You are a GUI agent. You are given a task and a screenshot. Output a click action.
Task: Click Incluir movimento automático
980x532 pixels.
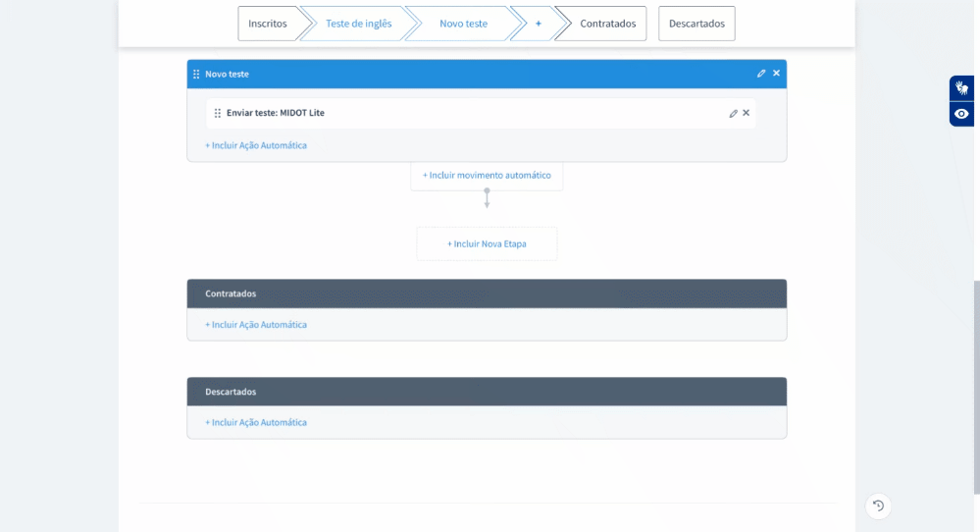coord(487,176)
